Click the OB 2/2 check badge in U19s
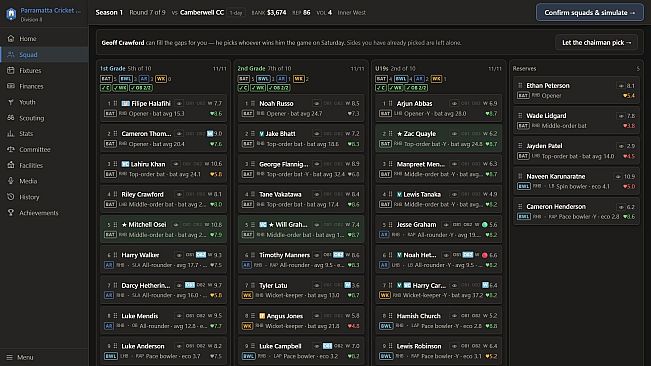Image resolution: width=651 pixels, height=366 pixels. [416, 88]
